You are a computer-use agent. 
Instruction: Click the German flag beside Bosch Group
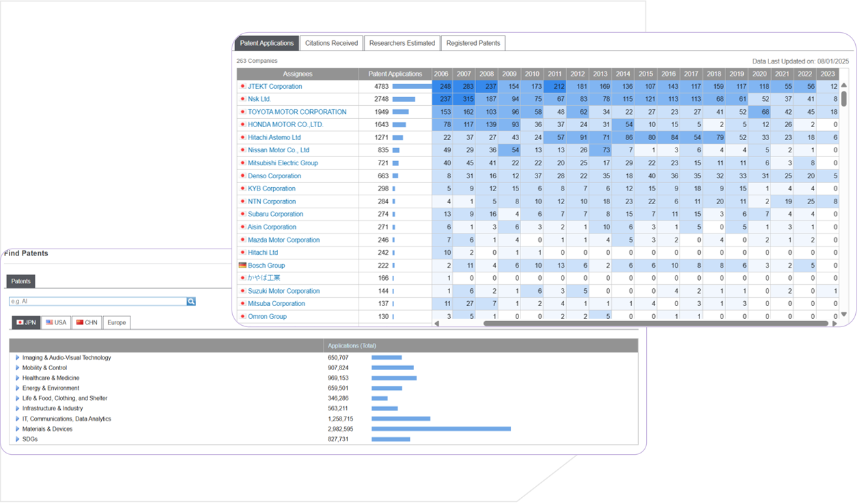click(242, 266)
